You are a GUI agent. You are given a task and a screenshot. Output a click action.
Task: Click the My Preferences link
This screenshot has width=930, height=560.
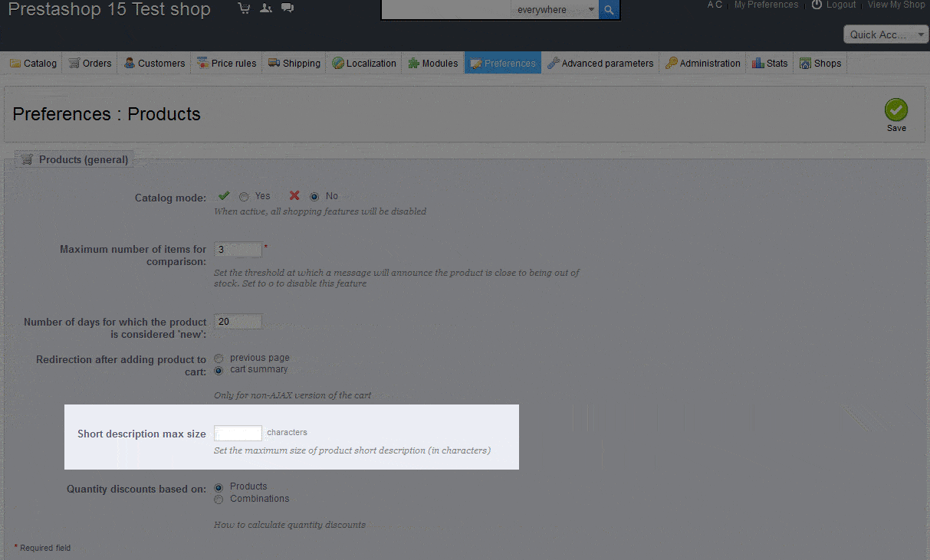(x=766, y=5)
